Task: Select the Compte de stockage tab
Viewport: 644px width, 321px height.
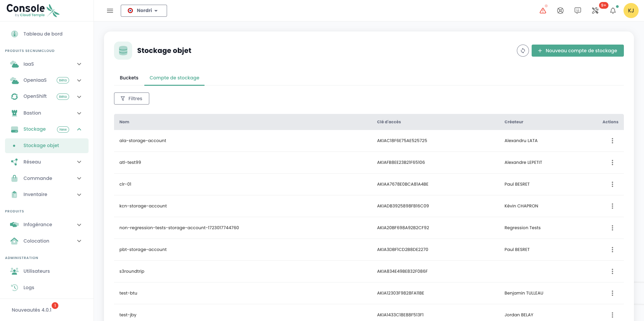Action: (174, 78)
